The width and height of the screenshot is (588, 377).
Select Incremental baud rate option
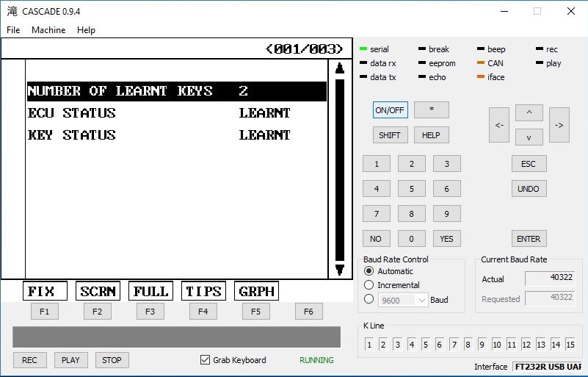coord(369,285)
